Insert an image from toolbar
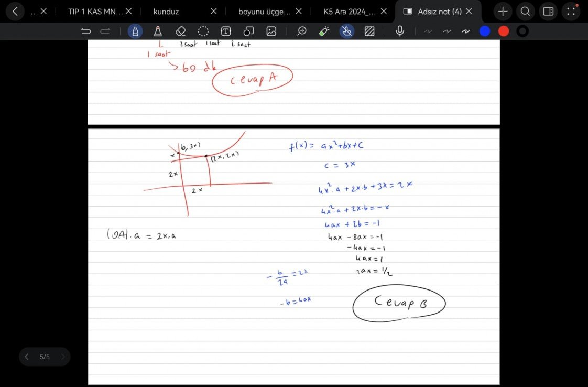 pyautogui.click(x=271, y=31)
